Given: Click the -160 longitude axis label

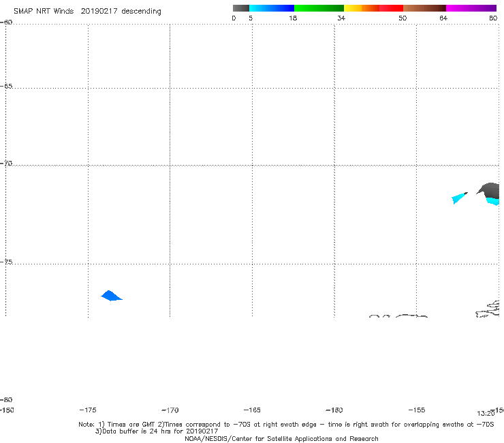Looking at the screenshot, I should tap(334, 410).
